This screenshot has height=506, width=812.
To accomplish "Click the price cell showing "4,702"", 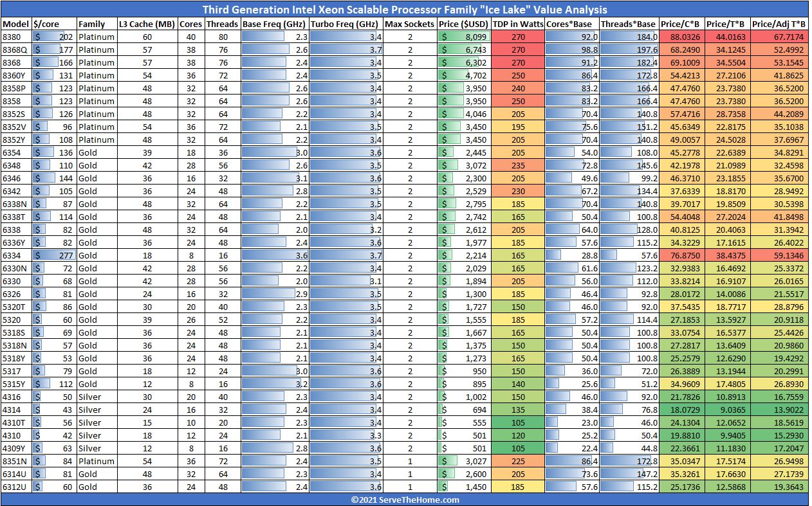I will point(464,75).
